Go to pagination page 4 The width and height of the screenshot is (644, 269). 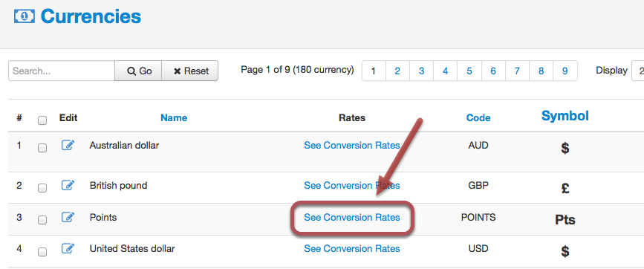pos(445,71)
